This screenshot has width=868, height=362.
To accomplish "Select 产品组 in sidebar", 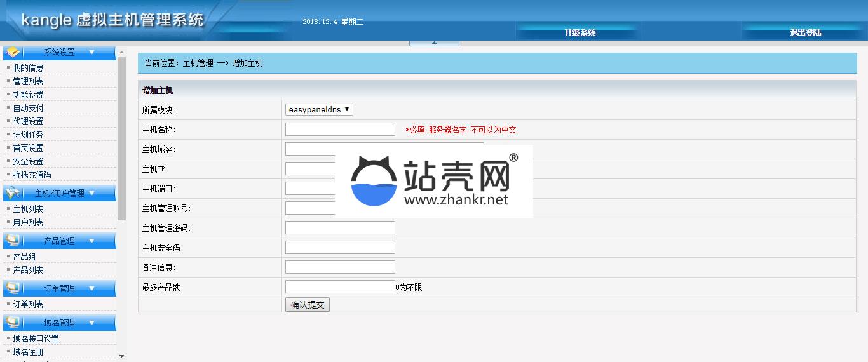I will (24, 257).
